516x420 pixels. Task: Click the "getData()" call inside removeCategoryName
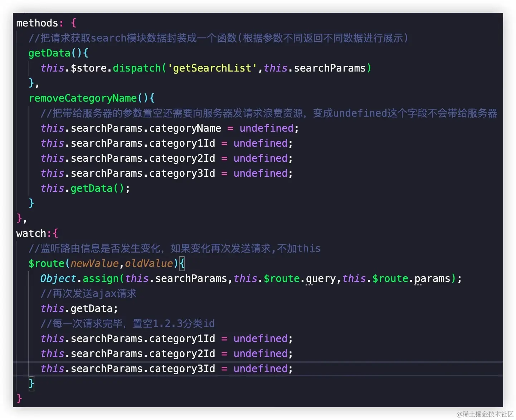pos(97,189)
